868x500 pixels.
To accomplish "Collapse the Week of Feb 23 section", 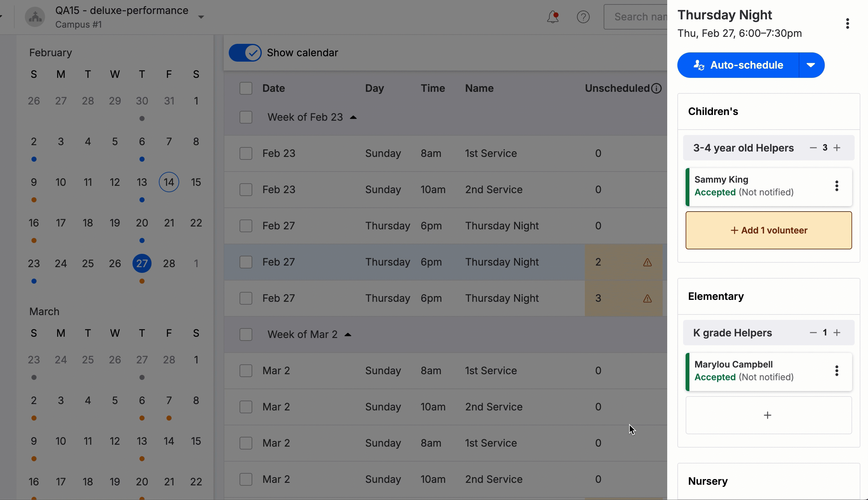I will coord(354,117).
